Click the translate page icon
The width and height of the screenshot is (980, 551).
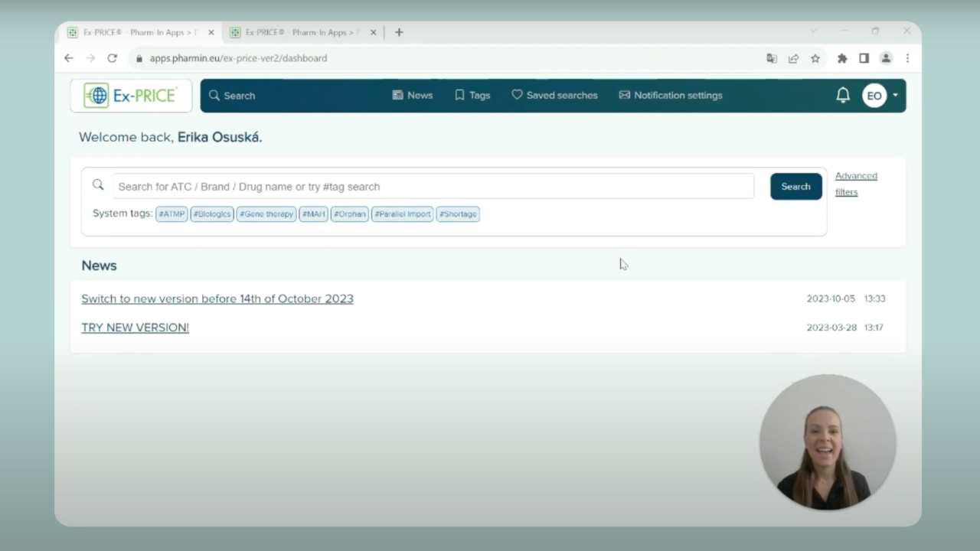772,58
